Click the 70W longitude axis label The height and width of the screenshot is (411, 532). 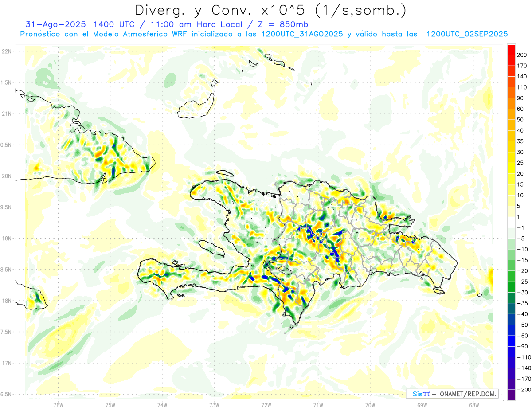(370, 405)
